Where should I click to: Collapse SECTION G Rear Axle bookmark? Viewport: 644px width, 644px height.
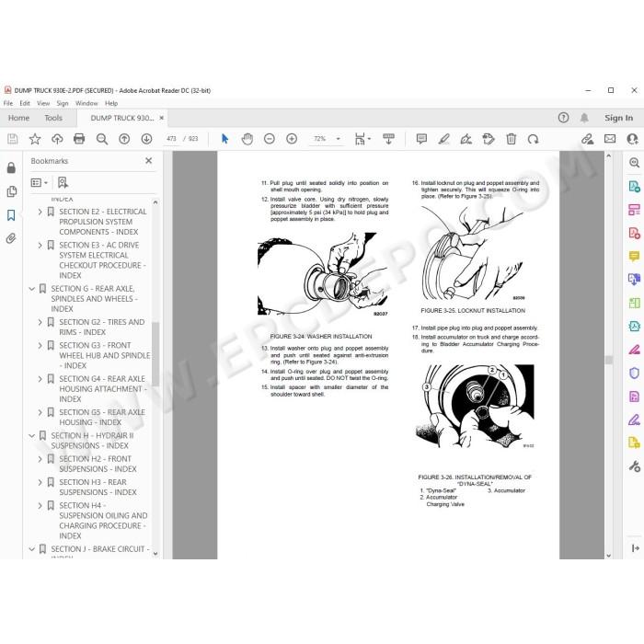point(31,289)
